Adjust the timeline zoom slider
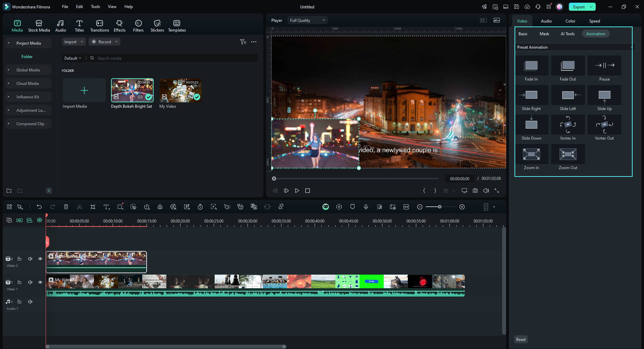The height and width of the screenshot is (349, 644). click(440, 207)
